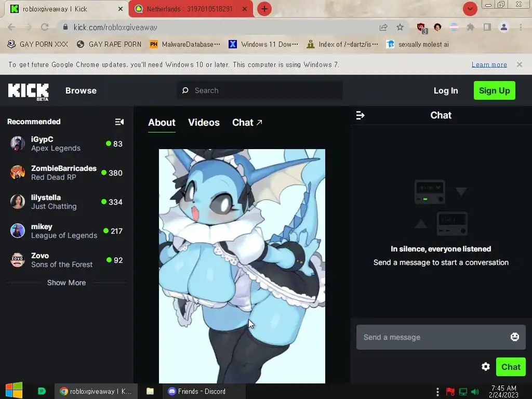Click the search magnifier icon on Kick
This screenshot has height=399, width=532.
(185, 90)
